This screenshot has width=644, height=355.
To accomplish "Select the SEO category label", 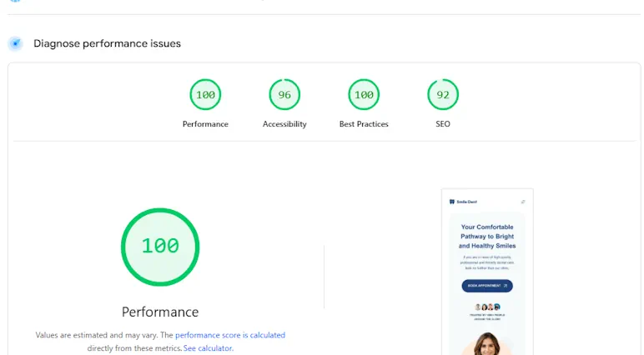I will [x=443, y=124].
